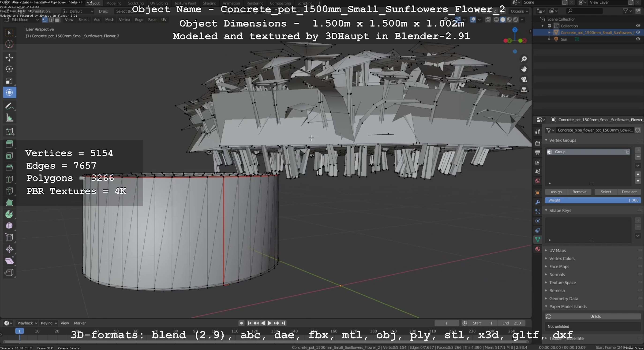The width and height of the screenshot is (644, 350).
Task: Enable vertex select mode
Action: click(45, 20)
